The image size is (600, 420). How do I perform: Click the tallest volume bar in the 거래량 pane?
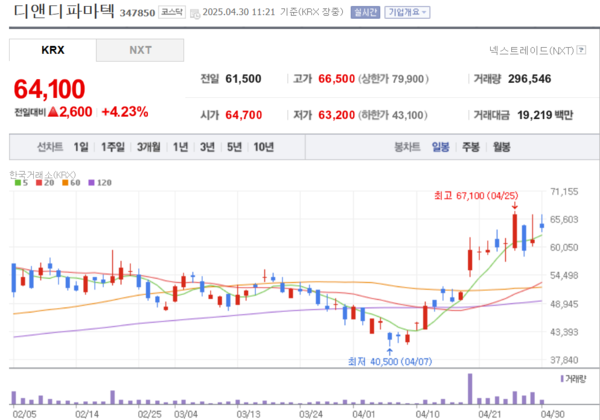[469, 387]
